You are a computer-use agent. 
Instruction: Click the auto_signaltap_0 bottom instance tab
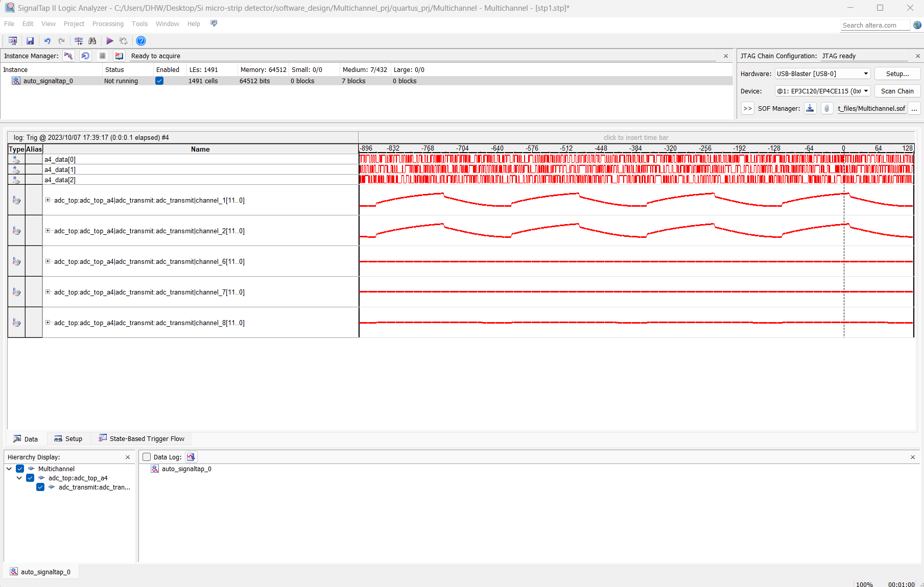point(41,572)
